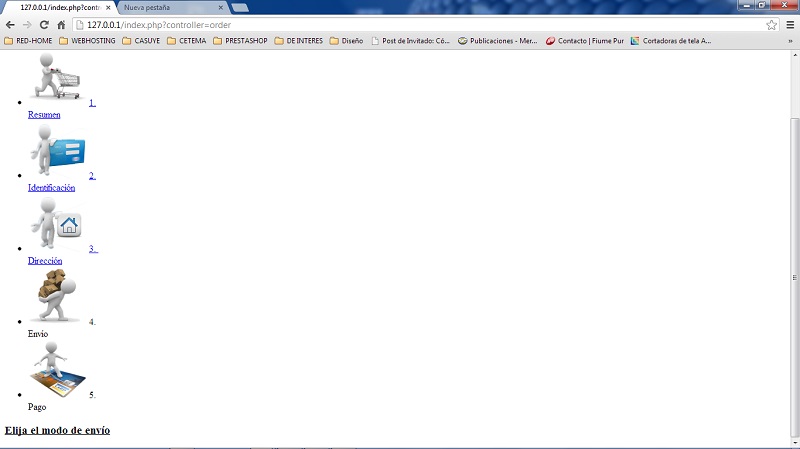Open a new tab with the new-tab button
The height and width of the screenshot is (449, 800).
(239, 8)
